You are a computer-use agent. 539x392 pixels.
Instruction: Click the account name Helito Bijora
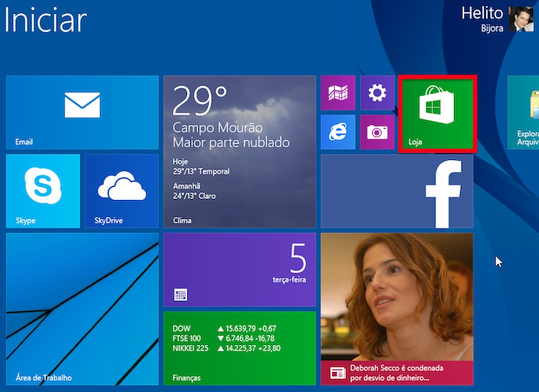[482, 18]
